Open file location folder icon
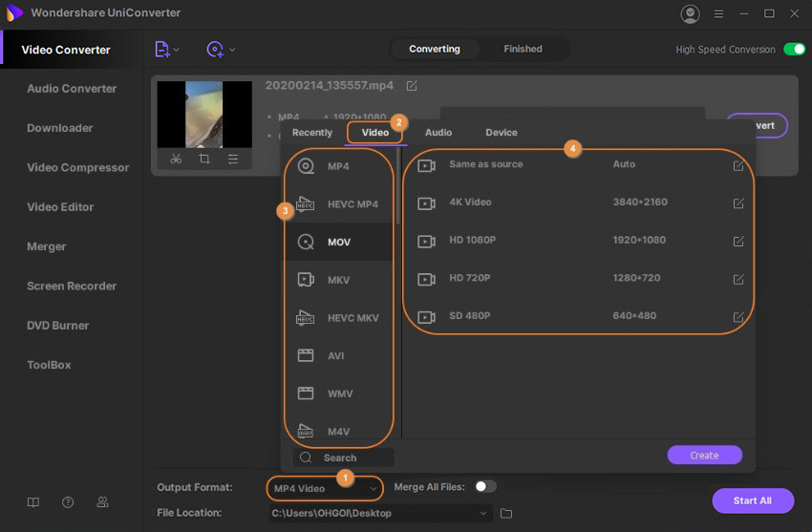The width and height of the screenshot is (812, 532). (x=506, y=514)
